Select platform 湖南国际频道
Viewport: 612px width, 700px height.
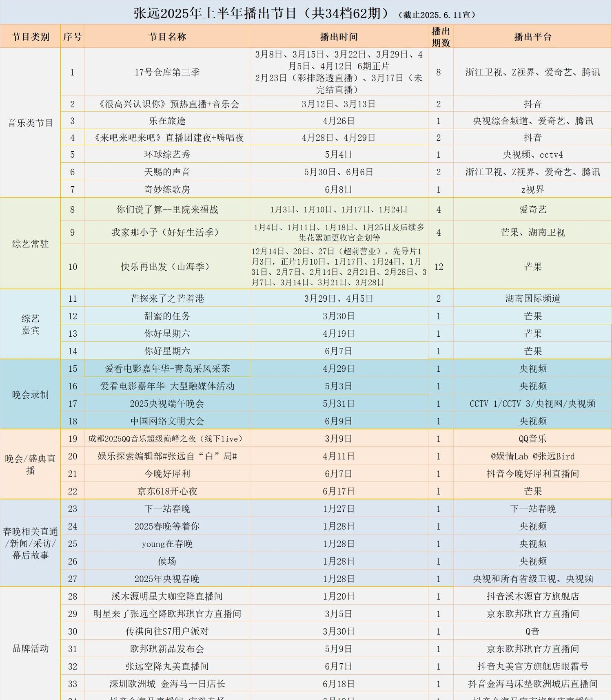point(532,298)
